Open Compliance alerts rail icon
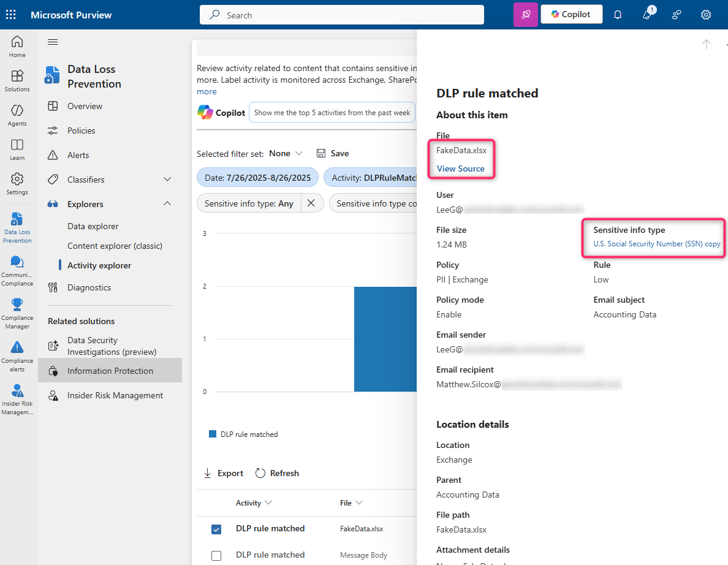Screen dimensions: 728x565 coord(17,357)
